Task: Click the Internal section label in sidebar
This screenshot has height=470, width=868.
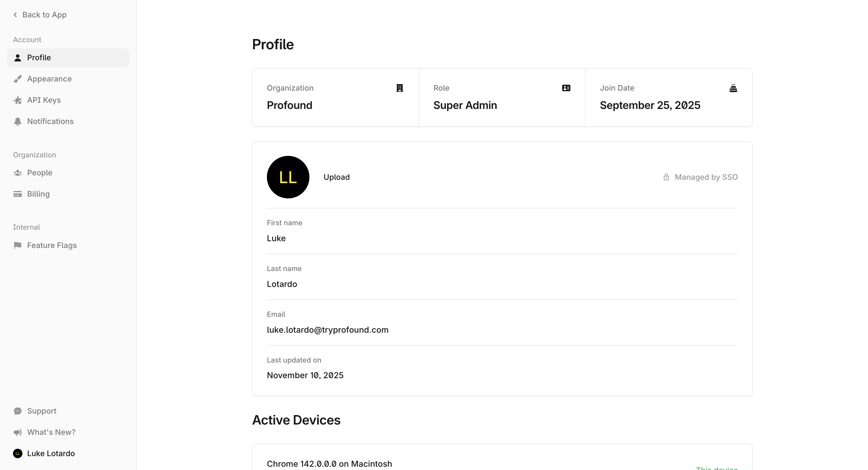Action: tap(26, 227)
